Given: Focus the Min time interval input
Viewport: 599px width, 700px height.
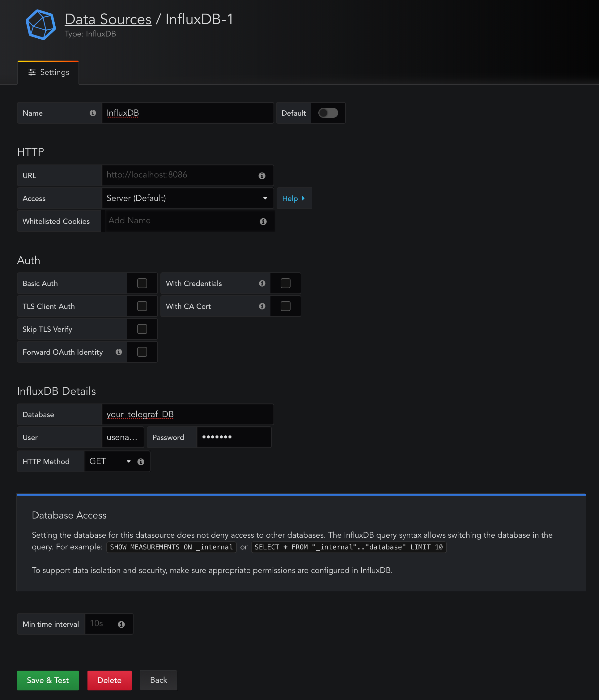Looking at the screenshot, I should pos(109,624).
